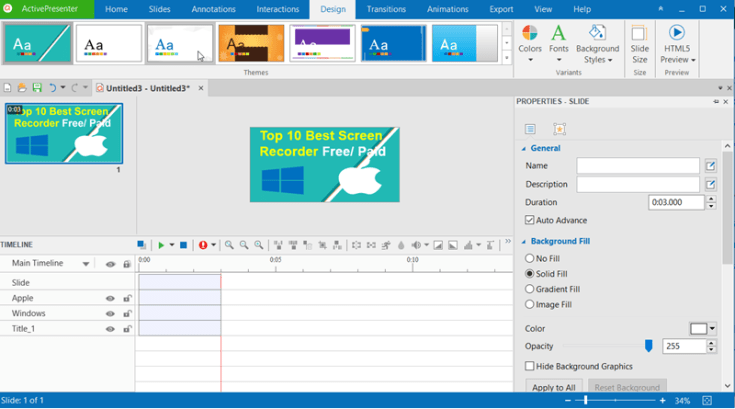Image resolution: width=735 pixels, height=409 pixels.
Task: Zoom out on the timeline
Action: 244,245
